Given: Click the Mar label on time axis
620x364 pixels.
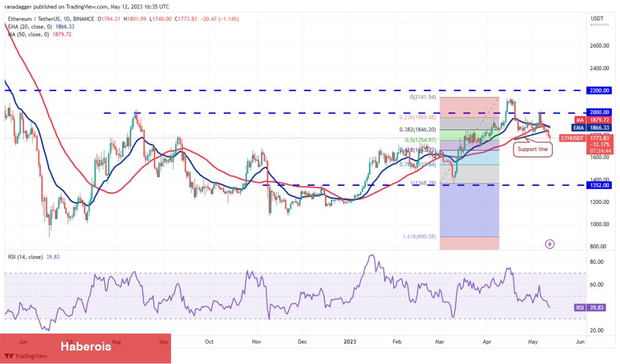Looking at the screenshot, I should 440,342.
